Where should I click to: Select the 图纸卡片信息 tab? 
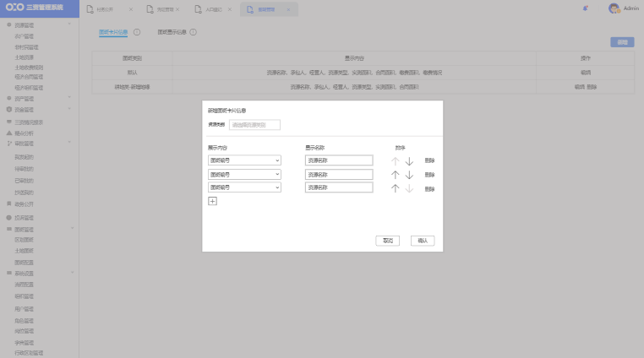coord(113,32)
